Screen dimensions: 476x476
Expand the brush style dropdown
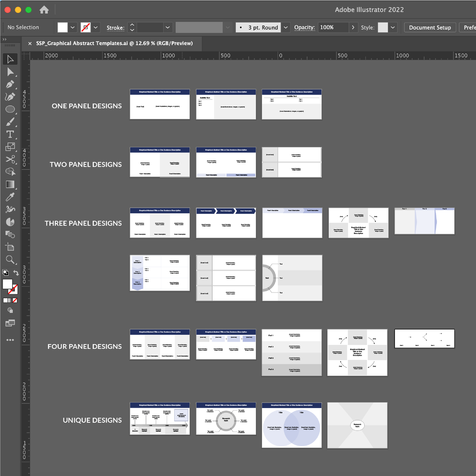[x=286, y=27]
